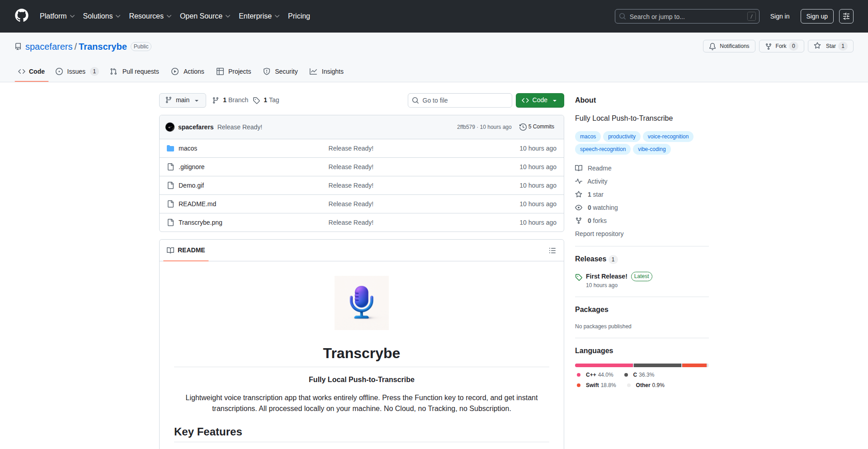Click the notifications bell icon

[712, 46]
